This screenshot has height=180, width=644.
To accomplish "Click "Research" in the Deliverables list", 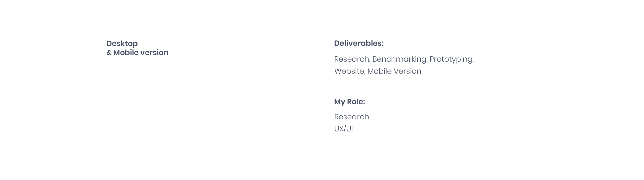I will click(x=352, y=59).
